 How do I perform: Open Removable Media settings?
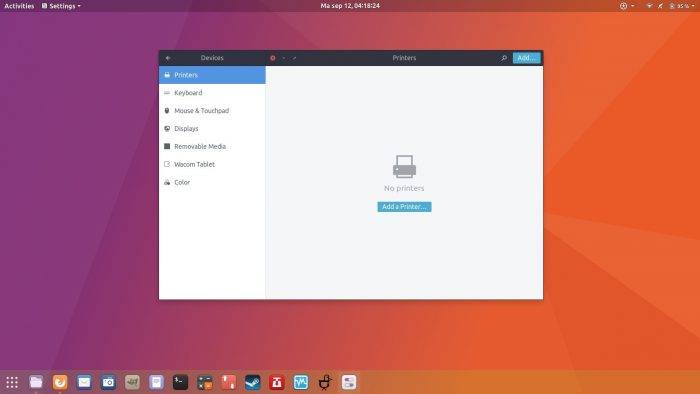click(x=212, y=146)
